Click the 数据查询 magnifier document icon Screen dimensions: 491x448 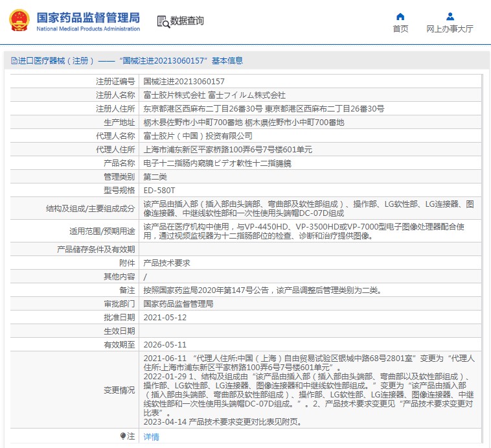163,21
